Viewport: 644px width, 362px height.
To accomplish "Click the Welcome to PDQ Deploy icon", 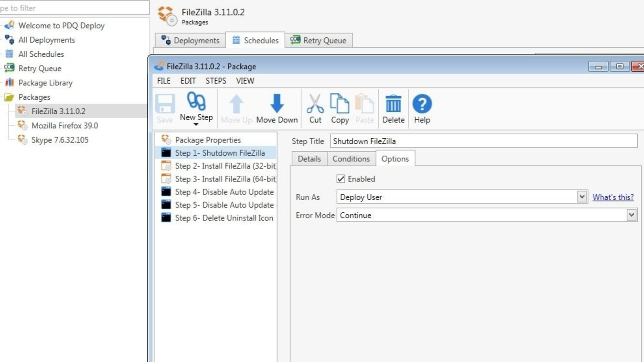I will point(9,25).
